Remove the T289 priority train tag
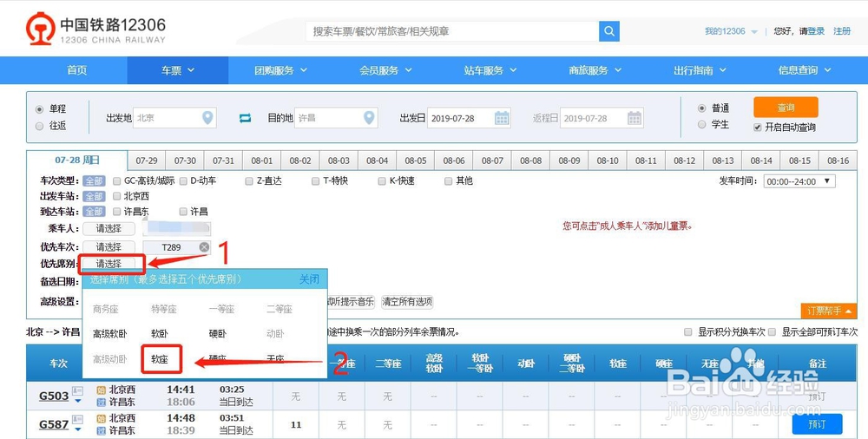The image size is (868, 439). coord(204,247)
